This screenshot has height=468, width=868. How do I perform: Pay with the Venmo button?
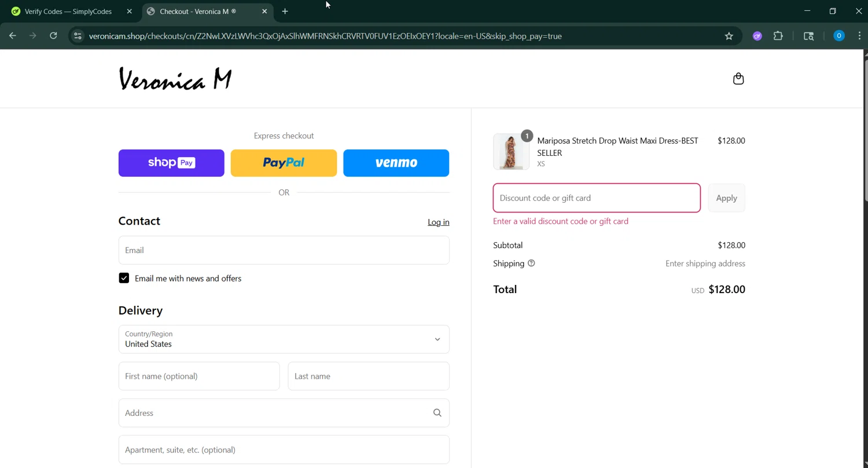[396, 163]
